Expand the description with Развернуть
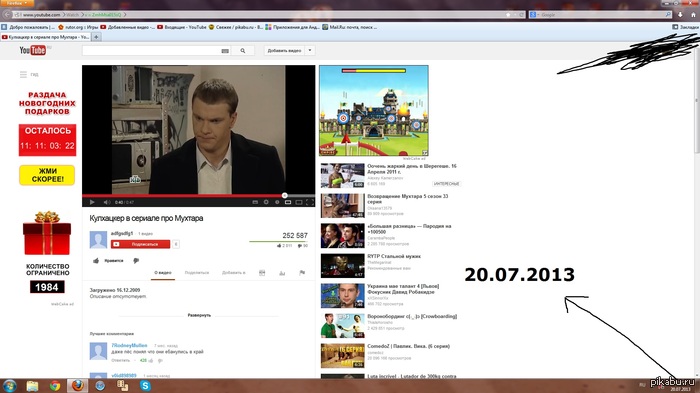 coord(199,315)
